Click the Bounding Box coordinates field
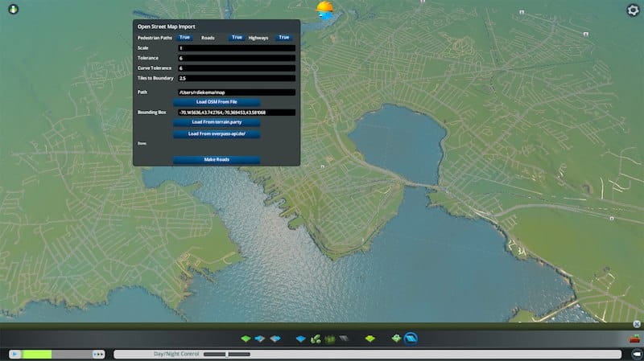This screenshot has width=644, height=361. tap(237, 113)
